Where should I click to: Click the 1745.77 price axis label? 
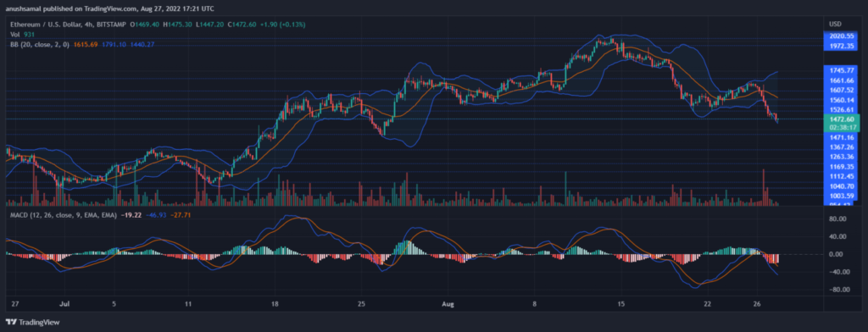click(x=842, y=70)
